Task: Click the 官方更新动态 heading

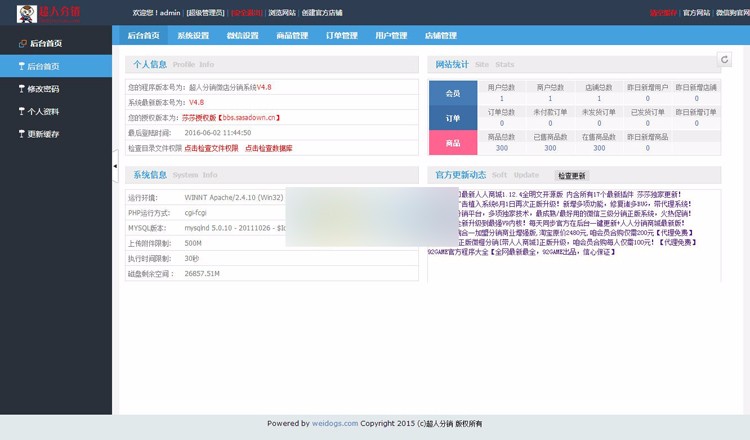Action: pos(461,175)
